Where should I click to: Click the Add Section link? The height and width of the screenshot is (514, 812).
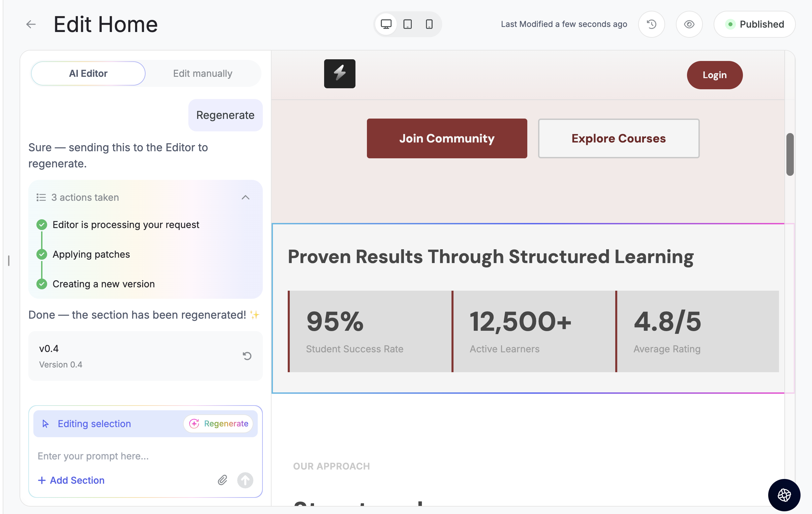tap(71, 480)
